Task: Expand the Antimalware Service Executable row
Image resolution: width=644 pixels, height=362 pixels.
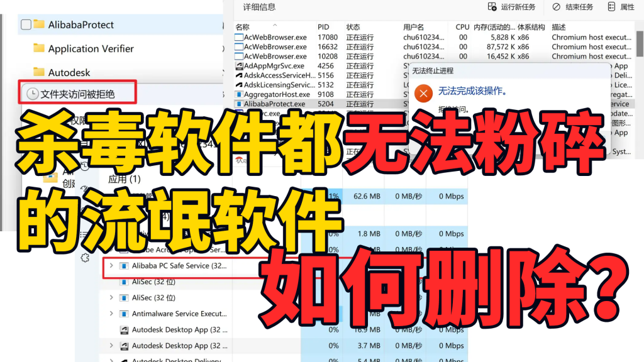Action: (111, 314)
